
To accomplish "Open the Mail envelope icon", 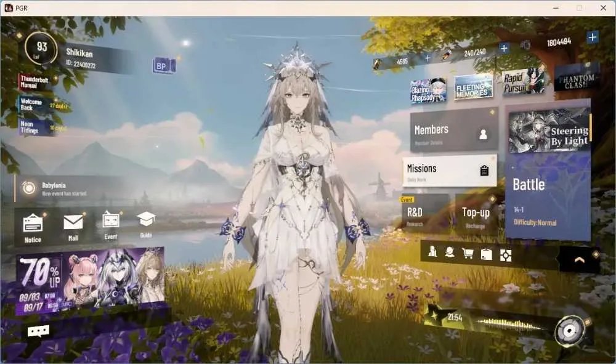I will click(73, 222).
